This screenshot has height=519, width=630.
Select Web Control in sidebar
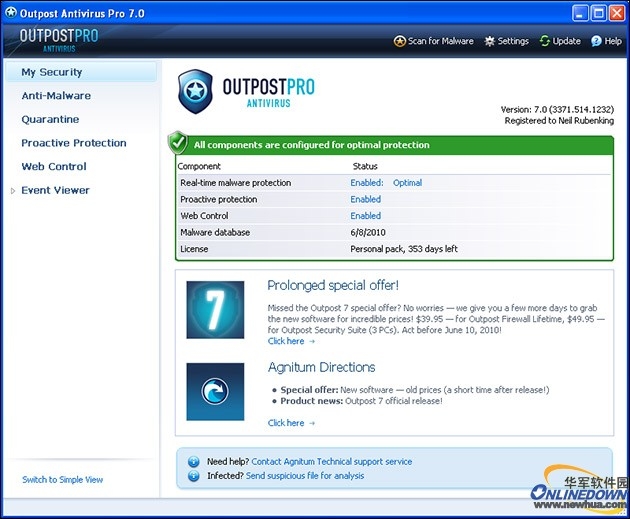[54, 166]
